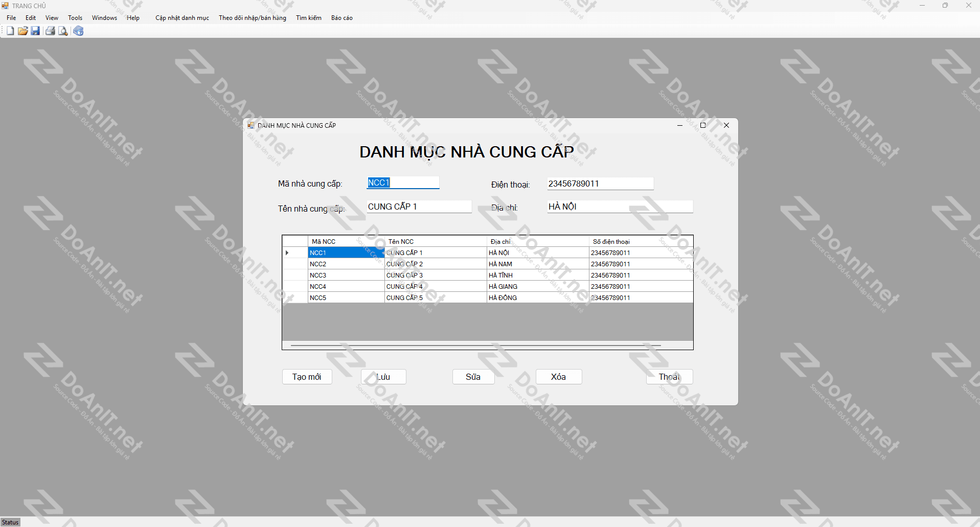The image size is (980, 527).
Task: Click the HÀ GIANG address cell
Action: 538,286
